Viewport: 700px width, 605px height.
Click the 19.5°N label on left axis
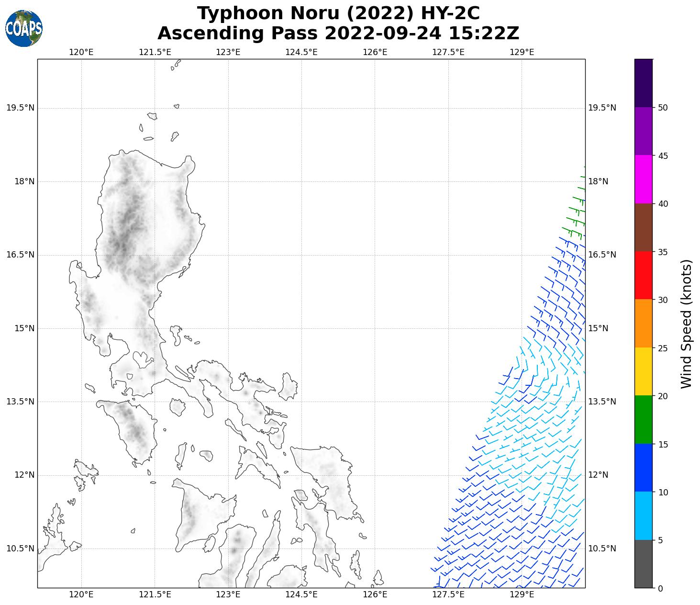(20, 108)
